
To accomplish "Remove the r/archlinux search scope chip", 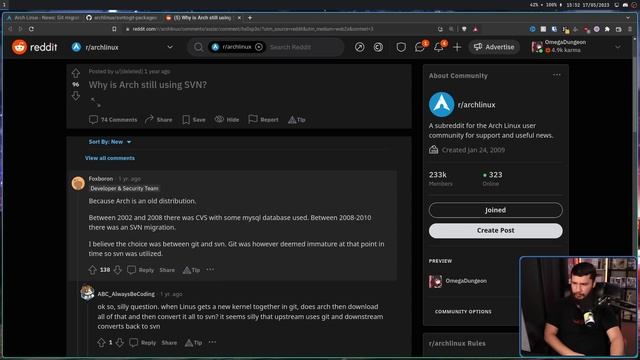I will tap(259, 47).
